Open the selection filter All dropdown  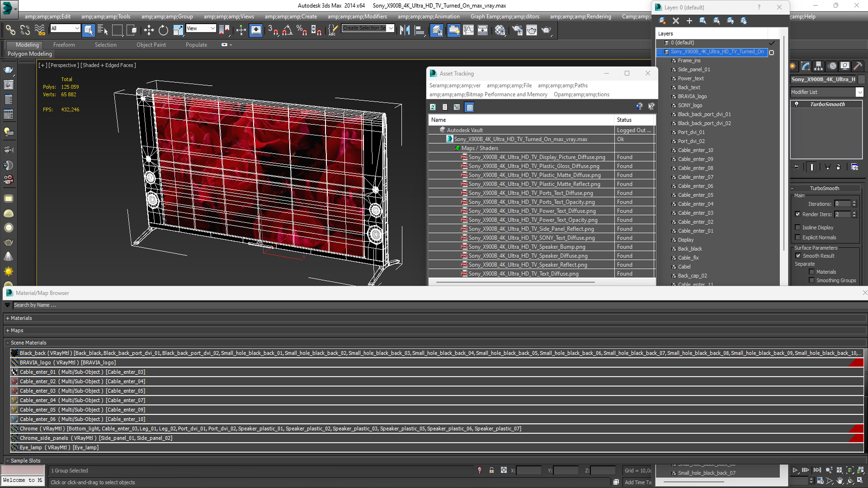point(65,28)
